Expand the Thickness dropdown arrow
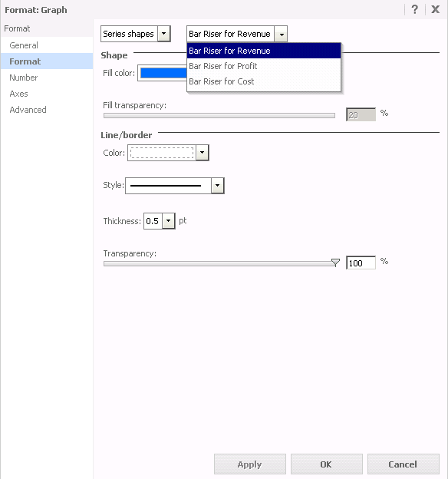 168,221
